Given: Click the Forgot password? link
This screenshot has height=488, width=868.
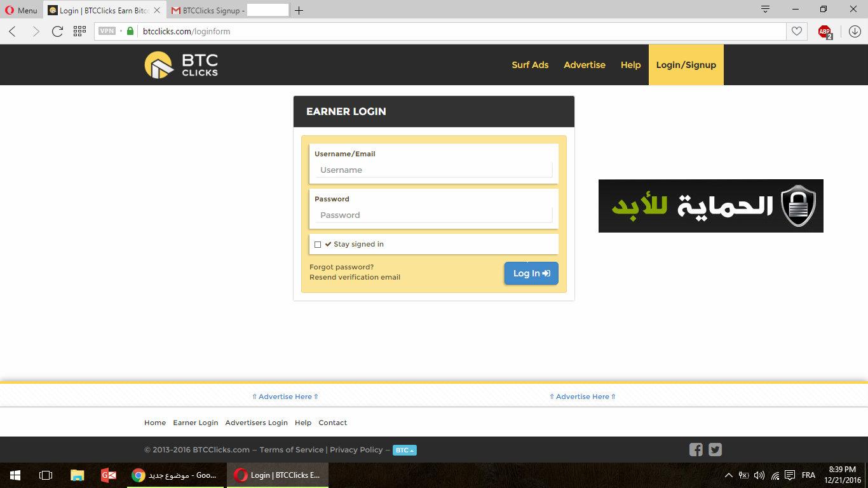Looking at the screenshot, I should point(341,267).
